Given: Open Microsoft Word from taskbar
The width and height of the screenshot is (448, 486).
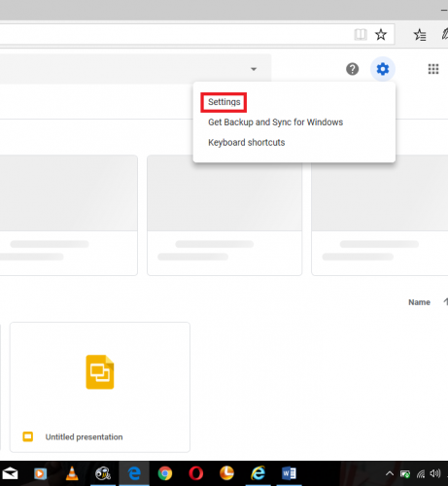Looking at the screenshot, I should [x=289, y=473].
